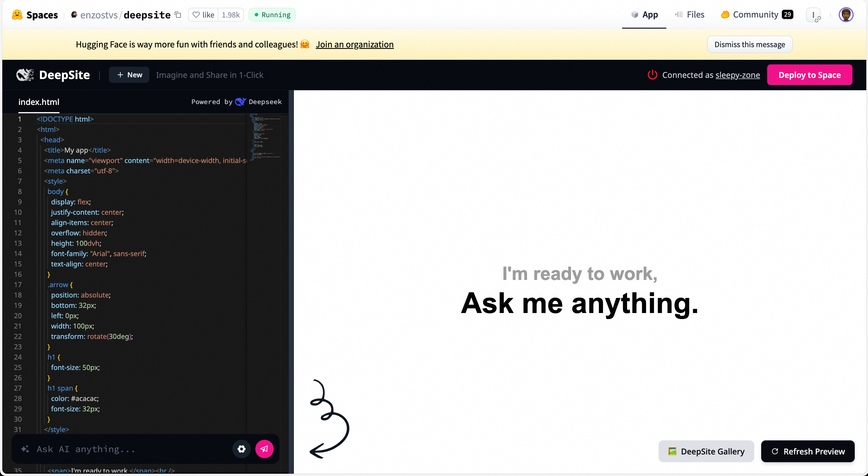Click the meta viewport code line
The image size is (868, 476).
pos(145,160)
